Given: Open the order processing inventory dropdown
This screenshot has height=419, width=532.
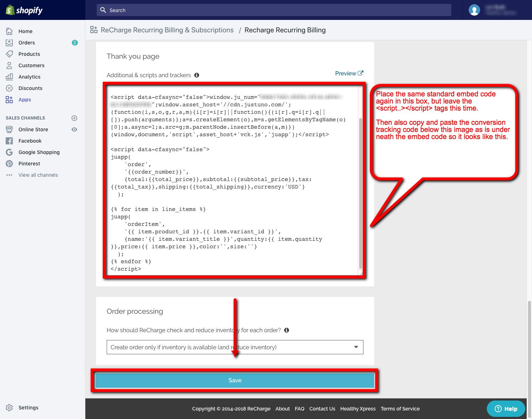Looking at the screenshot, I should click(x=235, y=347).
